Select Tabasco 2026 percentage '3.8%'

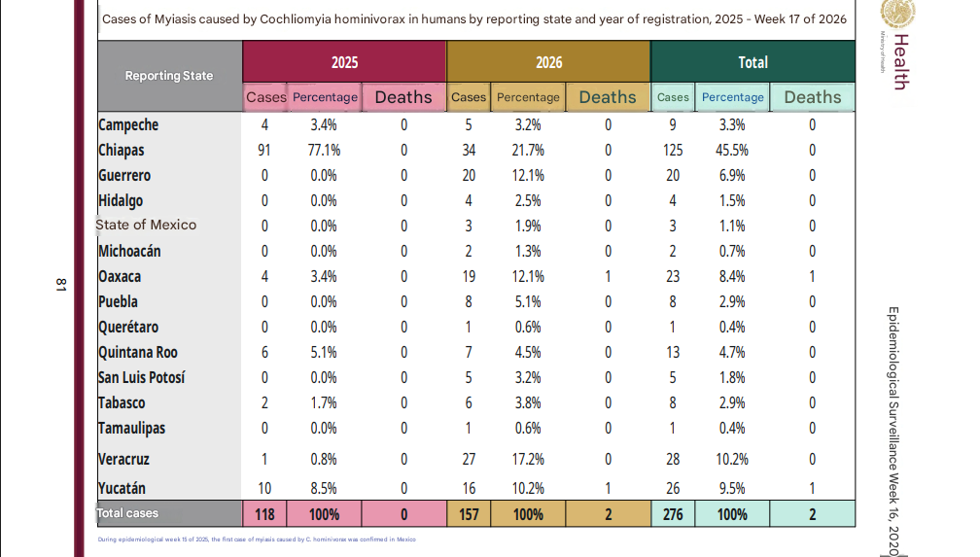tap(528, 402)
